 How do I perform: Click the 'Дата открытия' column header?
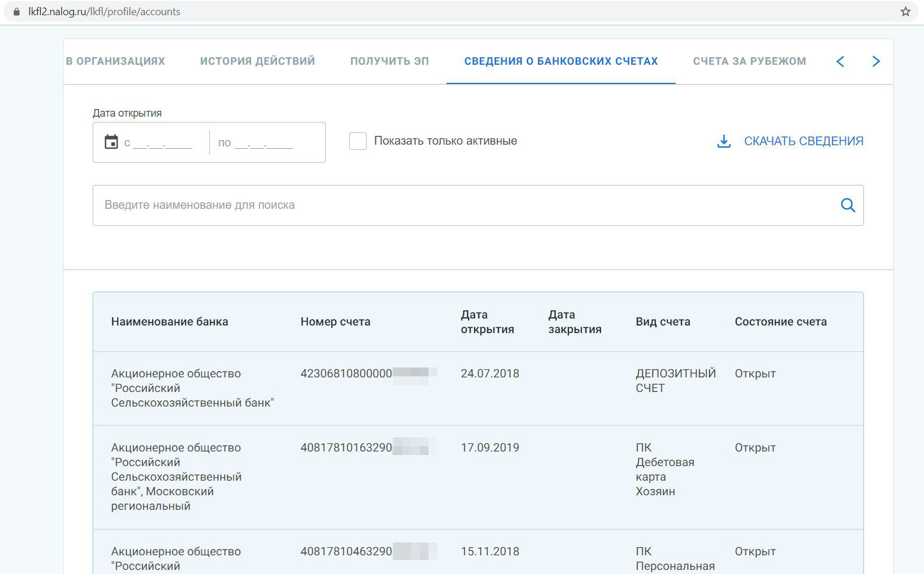(487, 322)
